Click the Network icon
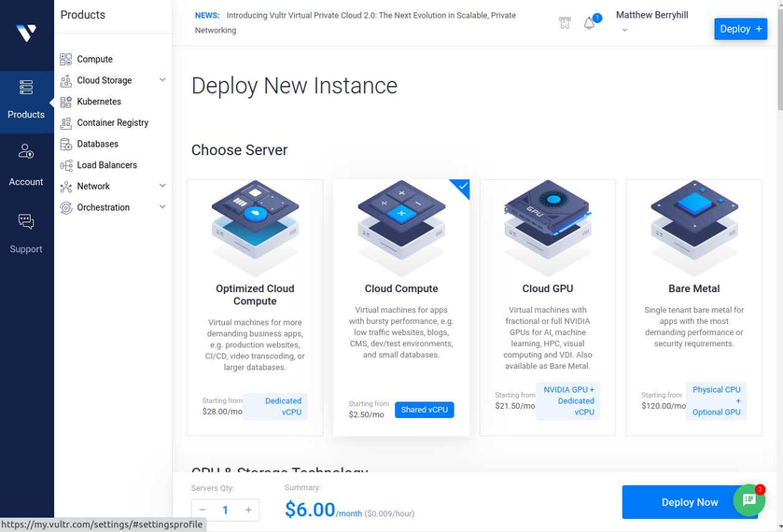The height and width of the screenshot is (532, 783). 65,187
